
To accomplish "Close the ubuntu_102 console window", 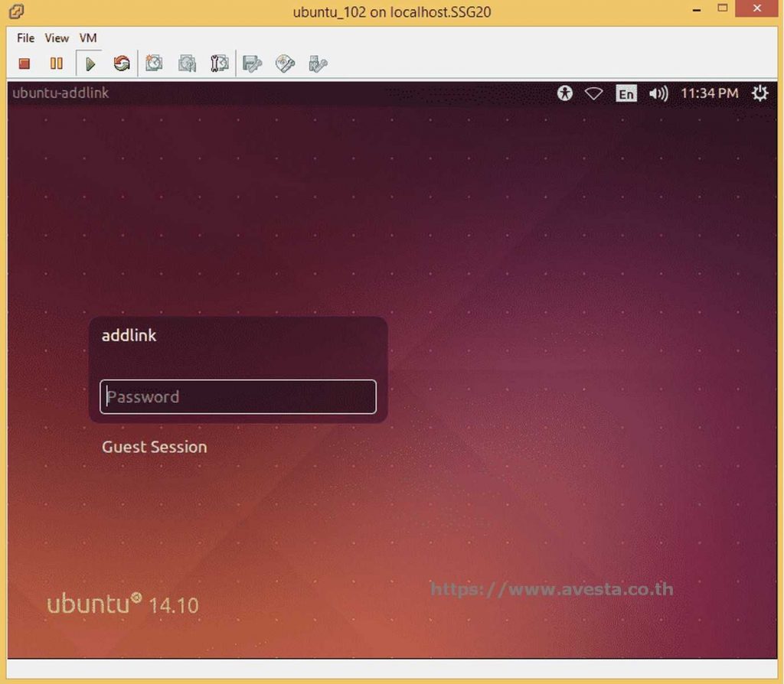I will 757,8.
